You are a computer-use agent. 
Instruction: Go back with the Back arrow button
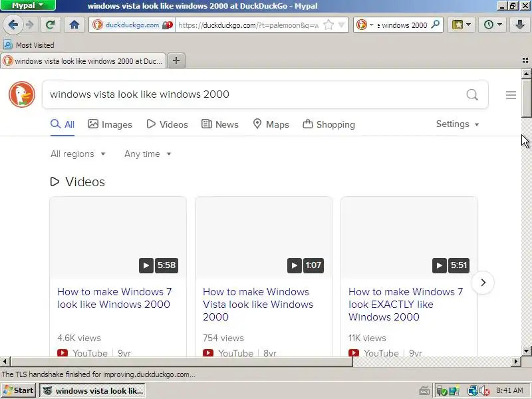(13, 25)
